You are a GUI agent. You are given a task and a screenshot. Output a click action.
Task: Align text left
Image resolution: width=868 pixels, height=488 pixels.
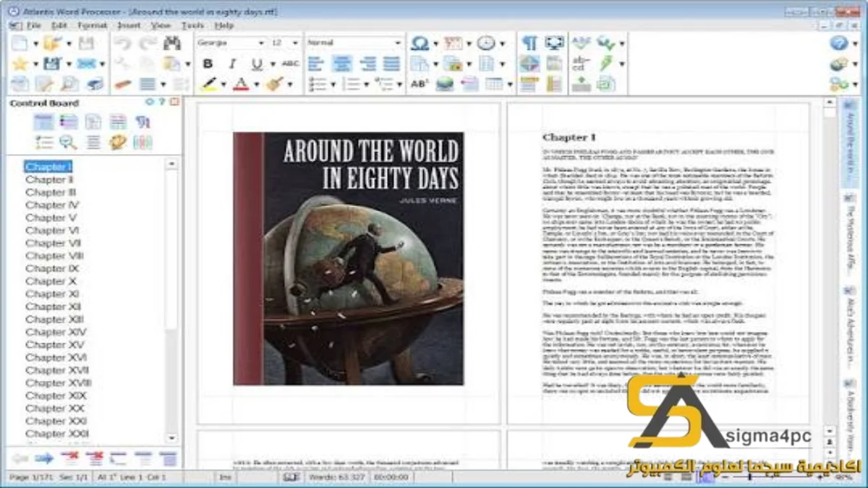[316, 64]
